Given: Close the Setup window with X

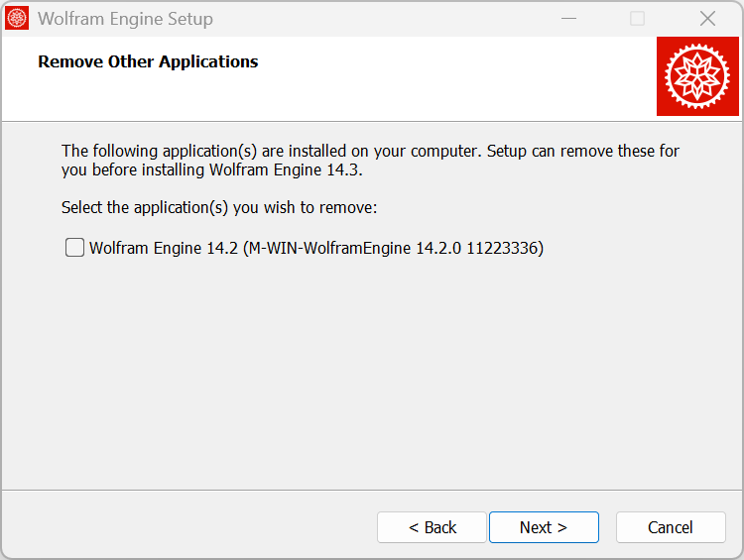Looking at the screenshot, I should [x=707, y=19].
